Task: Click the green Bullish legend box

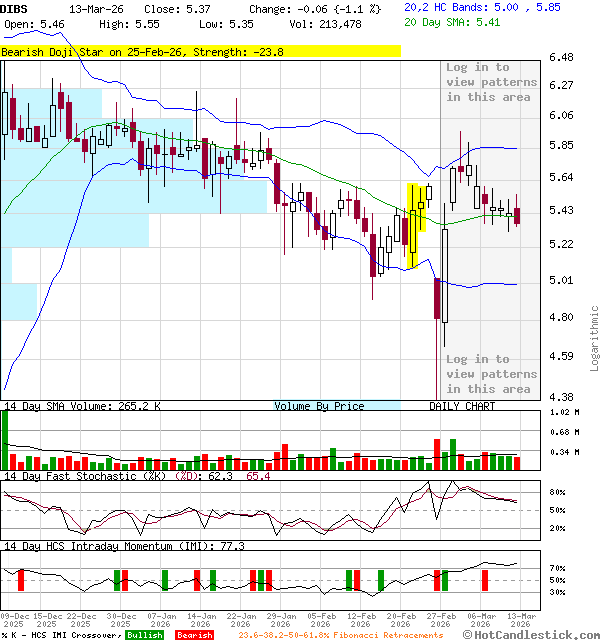Action: 144,635
